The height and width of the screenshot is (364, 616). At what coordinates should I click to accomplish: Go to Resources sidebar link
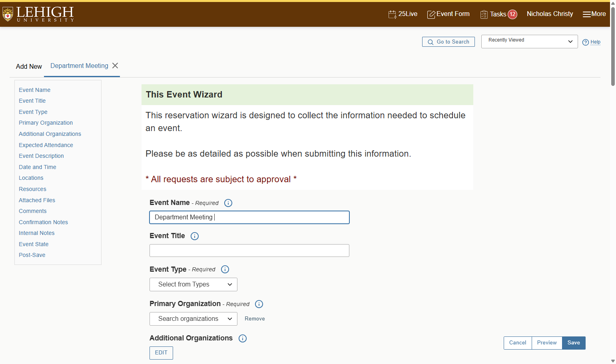(x=32, y=189)
